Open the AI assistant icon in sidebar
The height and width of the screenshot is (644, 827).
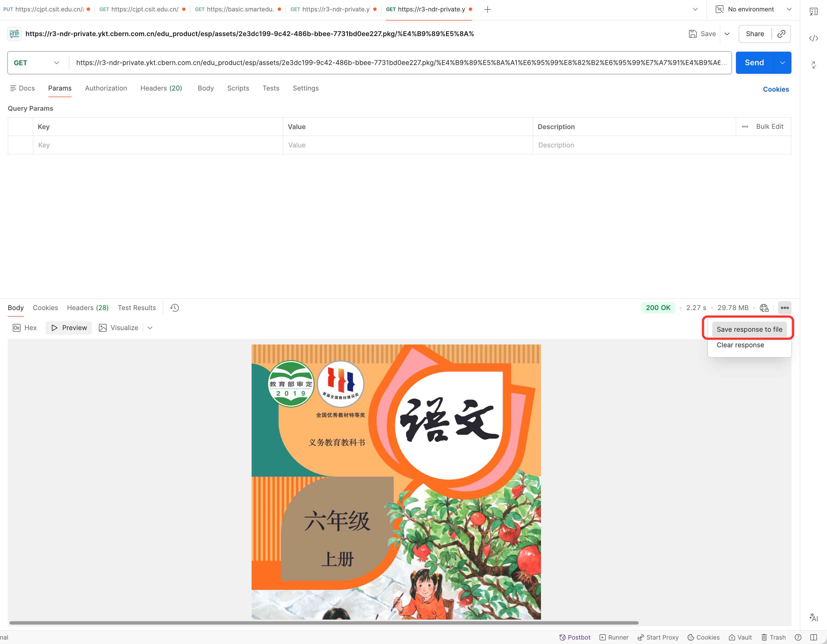click(814, 618)
